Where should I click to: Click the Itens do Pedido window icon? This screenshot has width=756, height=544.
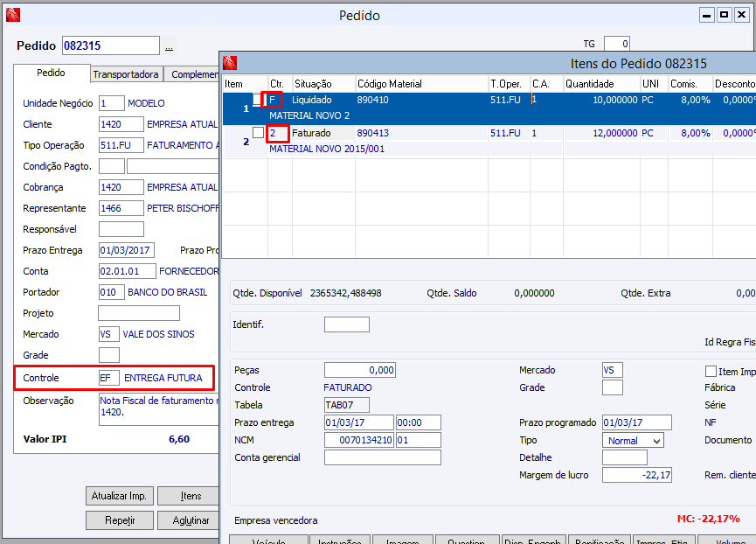pyautogui.click(x=230, y=63)
